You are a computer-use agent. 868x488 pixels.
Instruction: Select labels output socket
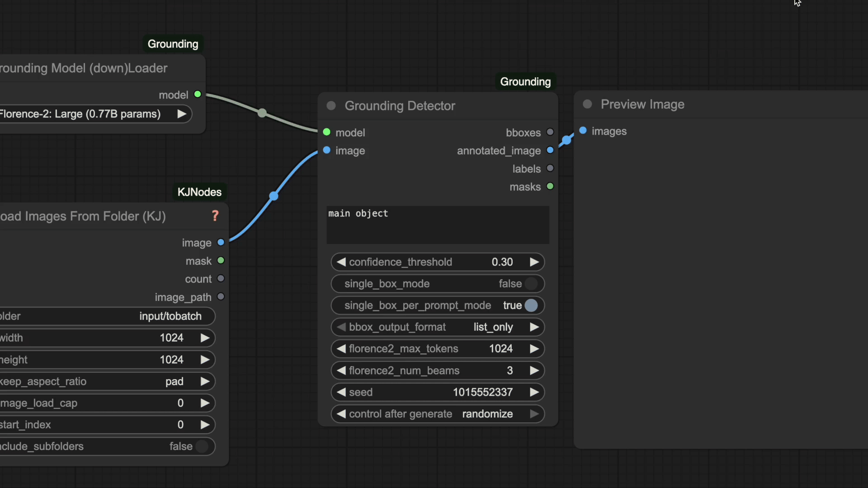pyautogui.click(x=550, y=169)
